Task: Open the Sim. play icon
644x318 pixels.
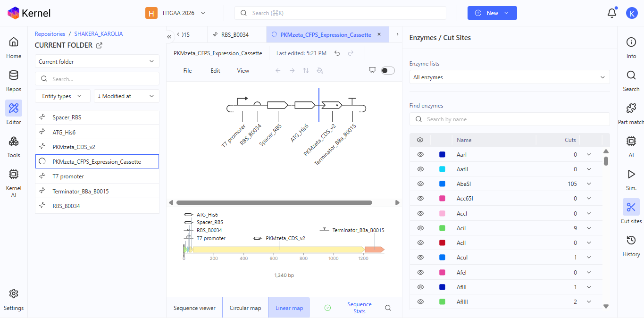Action: (631, 174)
